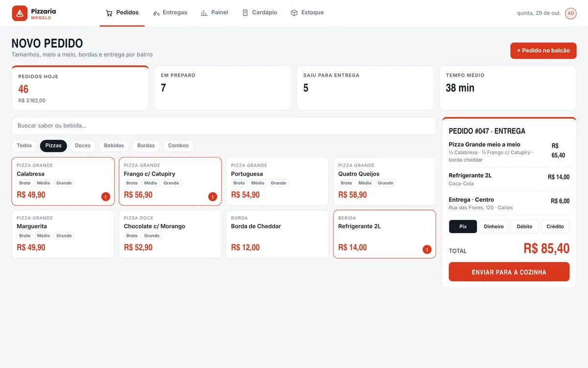Screen dimensions: 588x368
Task: Filter the menu by Pizzas
Action: click(53, 146)
